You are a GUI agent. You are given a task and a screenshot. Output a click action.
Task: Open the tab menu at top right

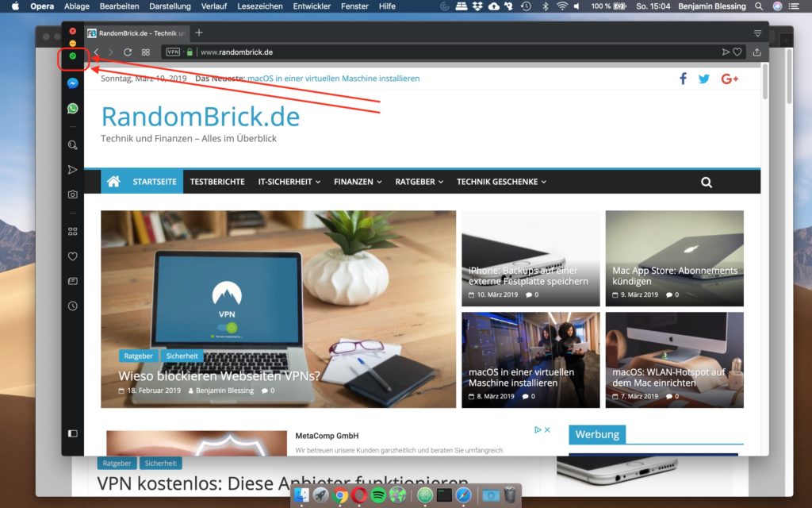point(757,33)
